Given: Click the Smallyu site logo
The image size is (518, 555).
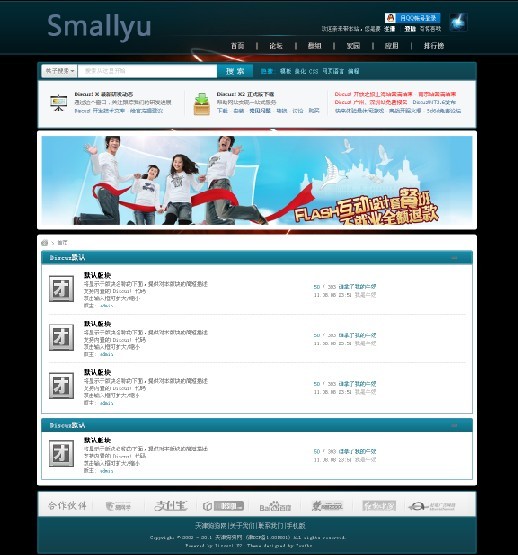Looking at the screenshot, I should [x=99, y=25].
